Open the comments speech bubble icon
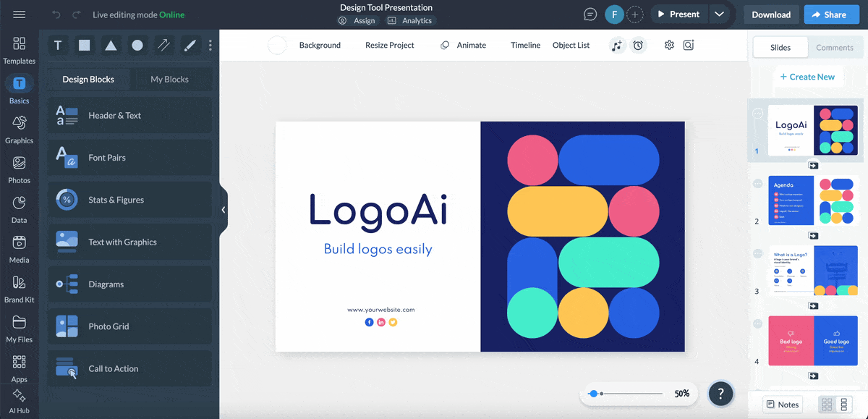868x419 pixels. tap(590, 14)
